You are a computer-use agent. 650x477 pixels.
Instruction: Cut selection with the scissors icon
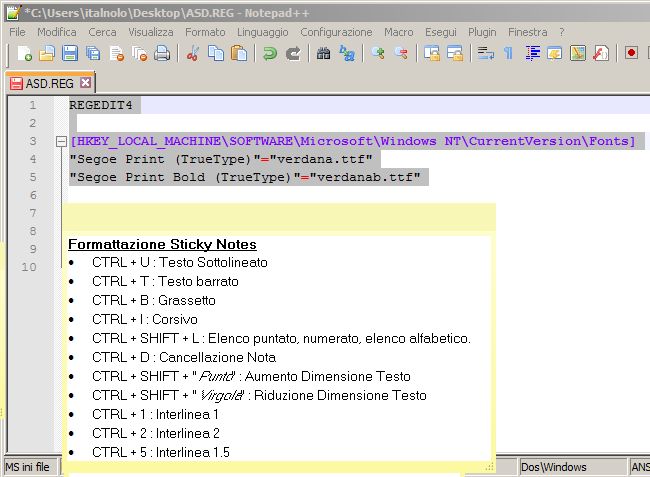[193, 53]
